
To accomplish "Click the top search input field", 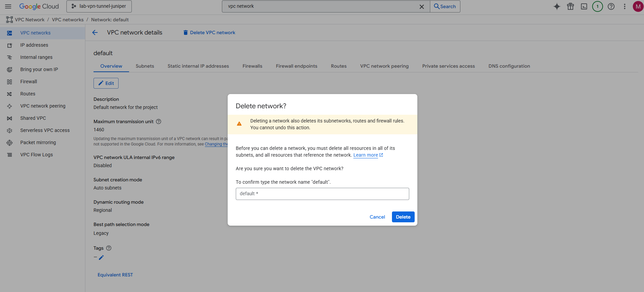I will 320,6.
